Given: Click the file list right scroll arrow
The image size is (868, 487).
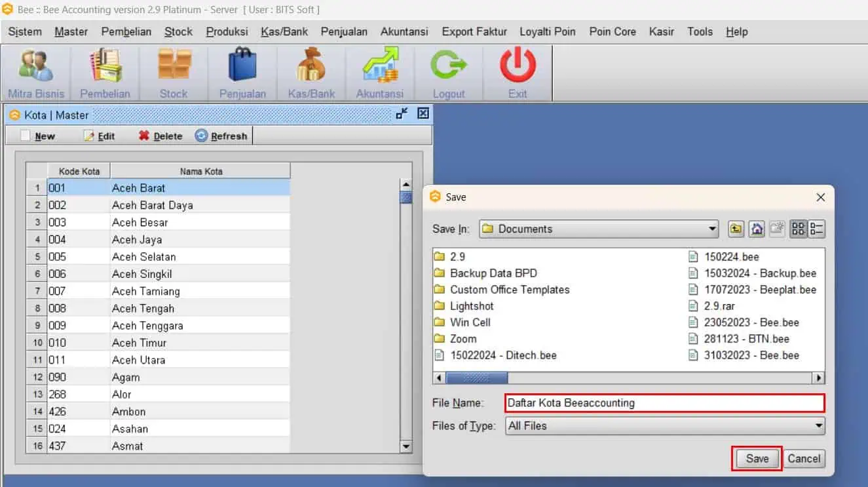Looking at the screenshot, I should tap(819, 378).
